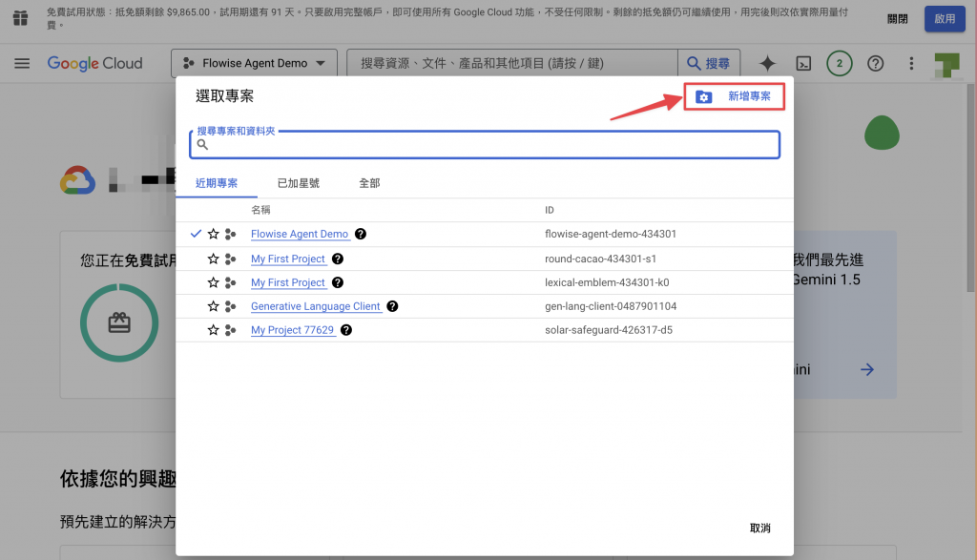Click the account avatar in header
Image resolution: width=977 pixels, height=560 pixels.
[946, 65]
